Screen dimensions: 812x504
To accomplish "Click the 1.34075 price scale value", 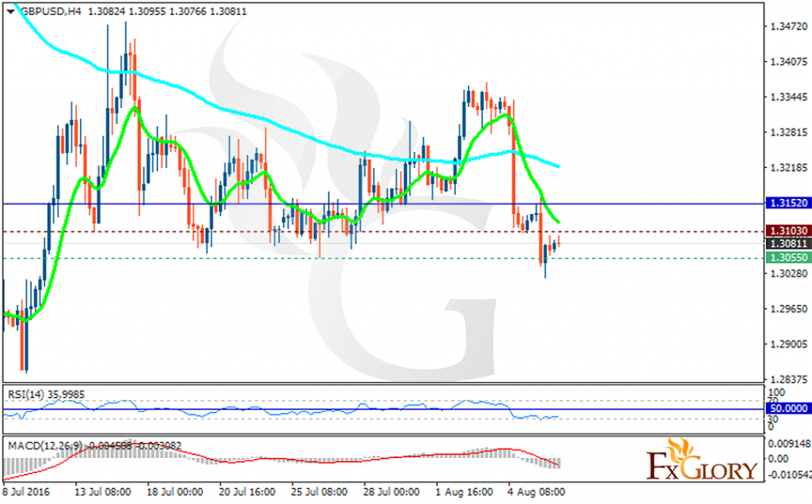I will pos(789,62).
